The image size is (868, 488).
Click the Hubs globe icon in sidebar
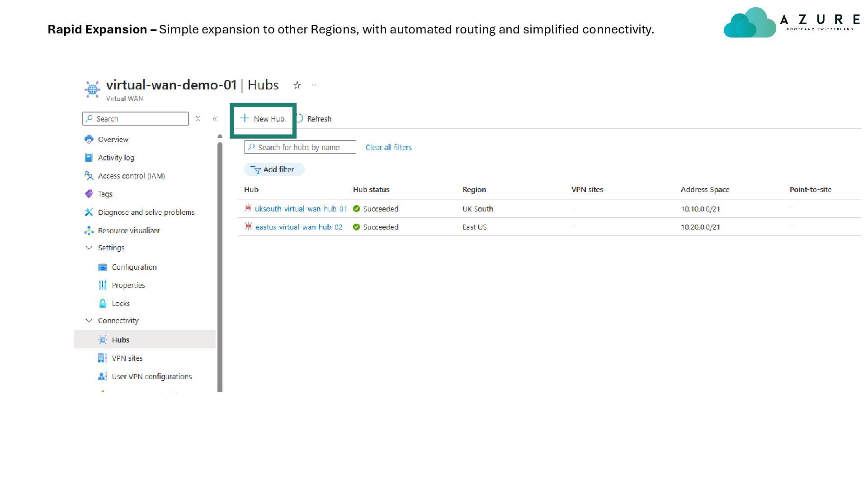[103, 340]
